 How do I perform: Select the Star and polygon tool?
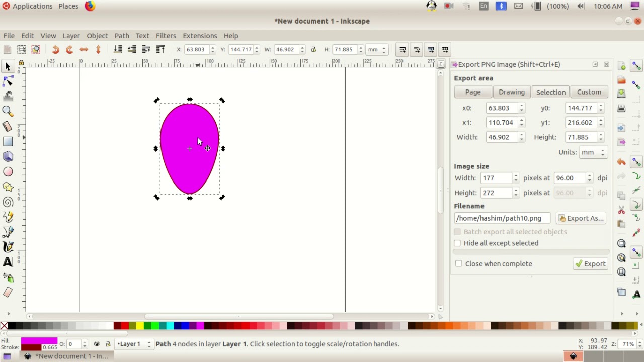(8, 187)
